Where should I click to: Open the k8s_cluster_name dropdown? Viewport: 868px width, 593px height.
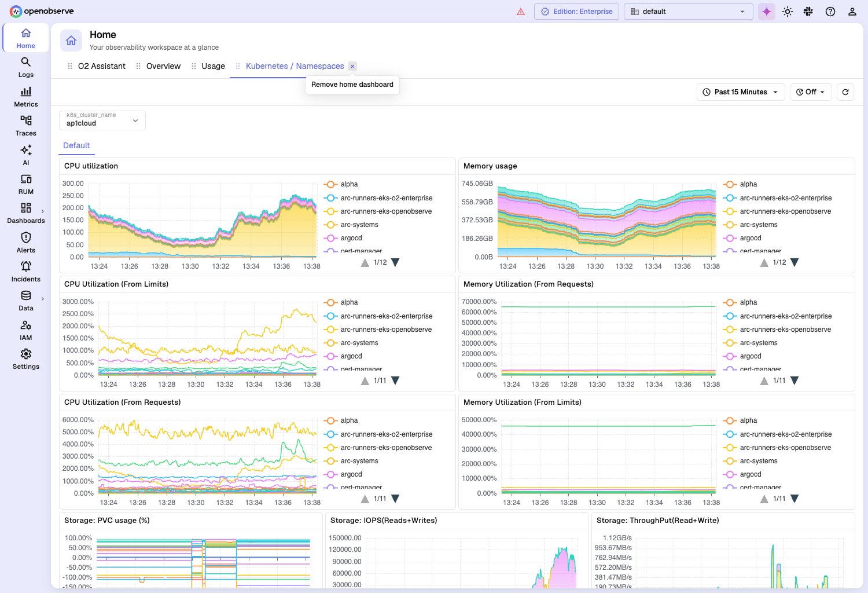[x=102, y=120]
